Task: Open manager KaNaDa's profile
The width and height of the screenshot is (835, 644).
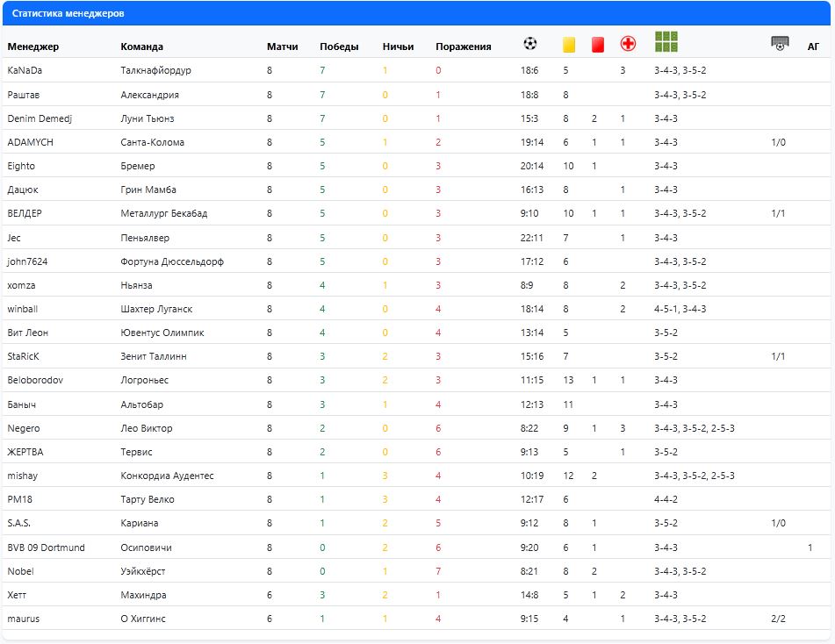Action: (25, 70)
